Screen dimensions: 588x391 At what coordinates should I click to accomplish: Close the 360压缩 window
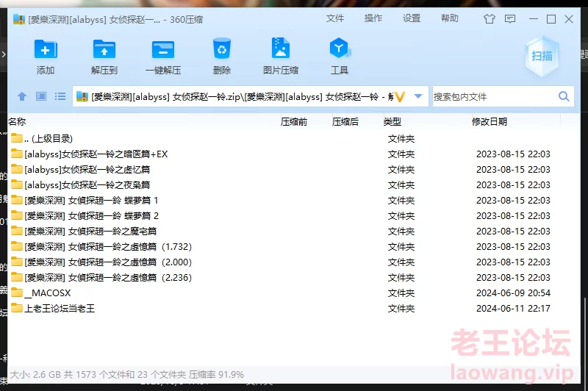pos(569,19)
